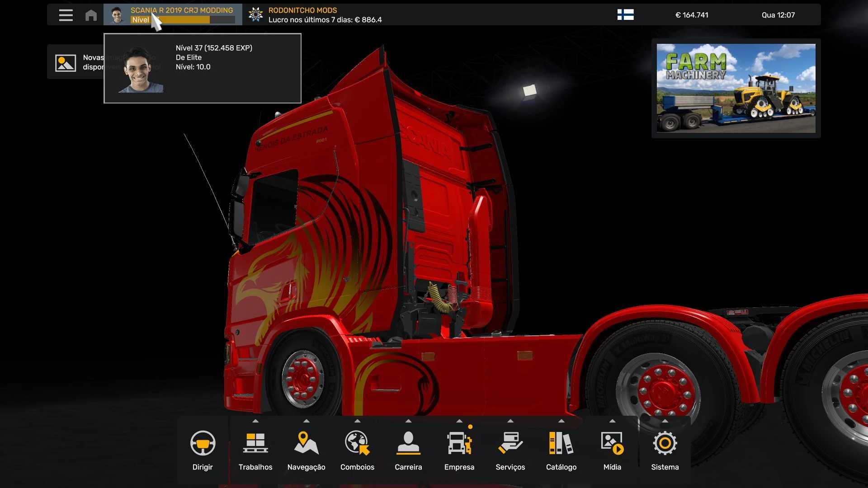868x488 pixels.
Task: Open the Navegação map icon
Action: pyautogui.click(x=306, y=443)
